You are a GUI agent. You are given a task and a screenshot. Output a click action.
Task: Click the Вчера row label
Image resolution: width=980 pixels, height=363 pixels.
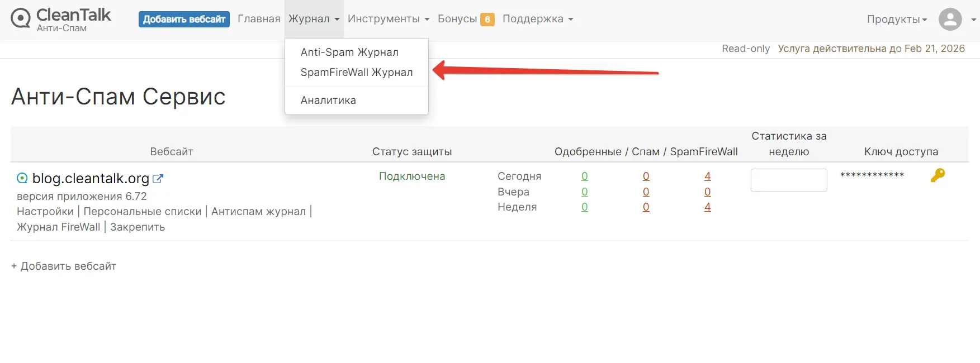click(x=513, y=192)
